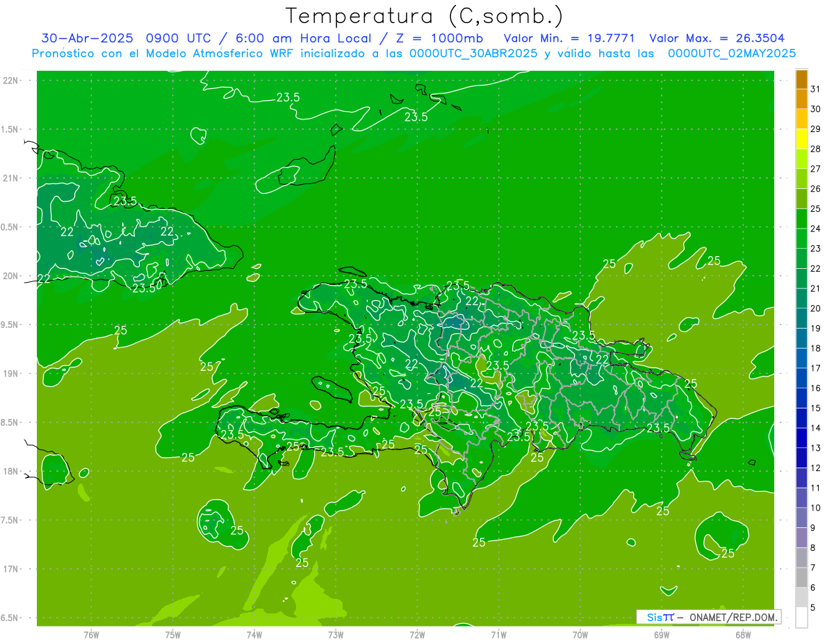Click the blue swatch between 15 and 16
Screen dimensions: 834x644
(x=801, y=398)
